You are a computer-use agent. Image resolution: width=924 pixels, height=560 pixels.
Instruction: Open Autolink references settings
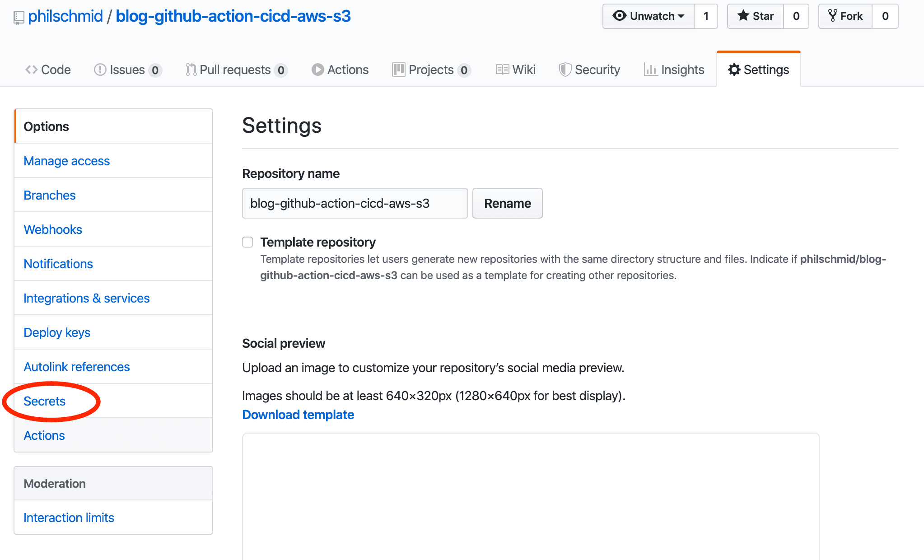coord(113,367)
